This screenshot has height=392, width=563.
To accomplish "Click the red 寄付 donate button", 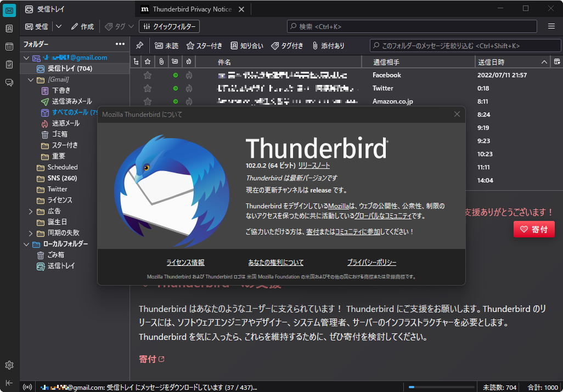I will pyautogui.click(x=533, y=229).
